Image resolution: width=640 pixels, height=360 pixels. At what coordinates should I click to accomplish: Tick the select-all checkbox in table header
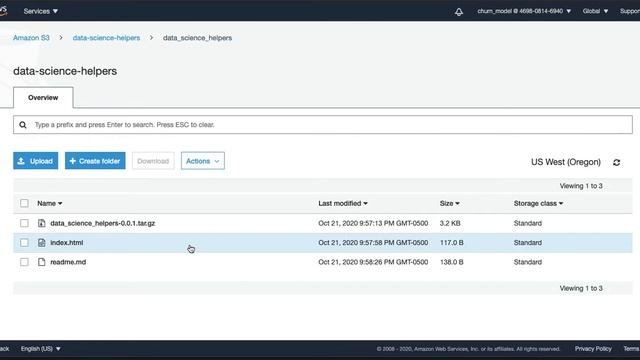(24, 203)
